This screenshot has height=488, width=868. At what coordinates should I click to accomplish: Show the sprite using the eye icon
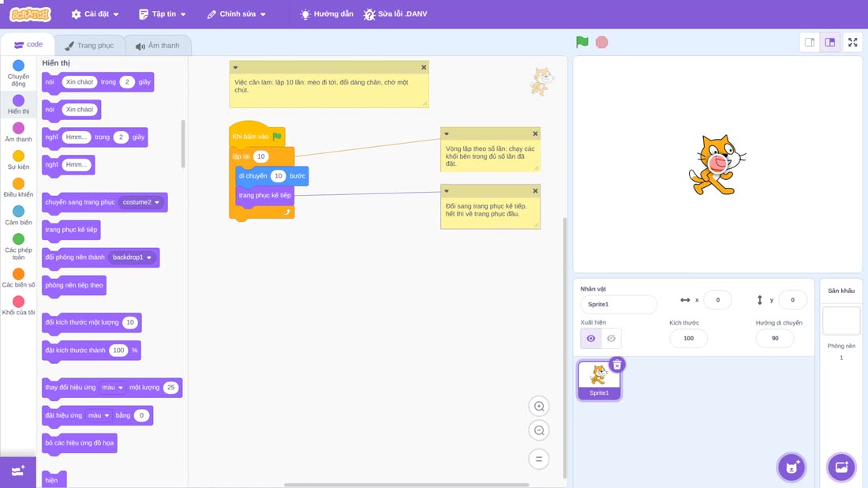(x=591, y=339)
